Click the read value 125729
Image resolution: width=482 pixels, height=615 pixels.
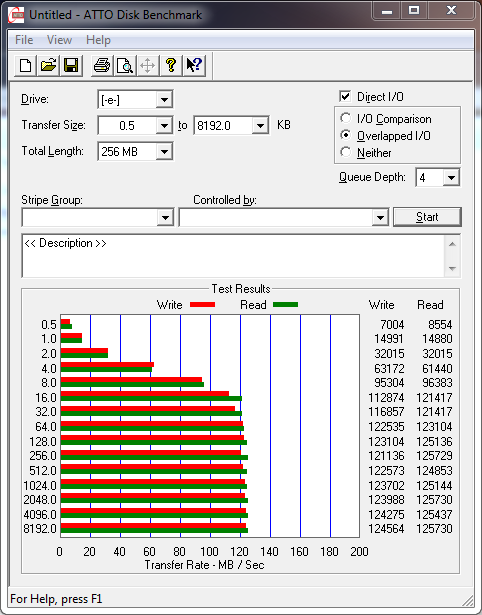point(435,456)
